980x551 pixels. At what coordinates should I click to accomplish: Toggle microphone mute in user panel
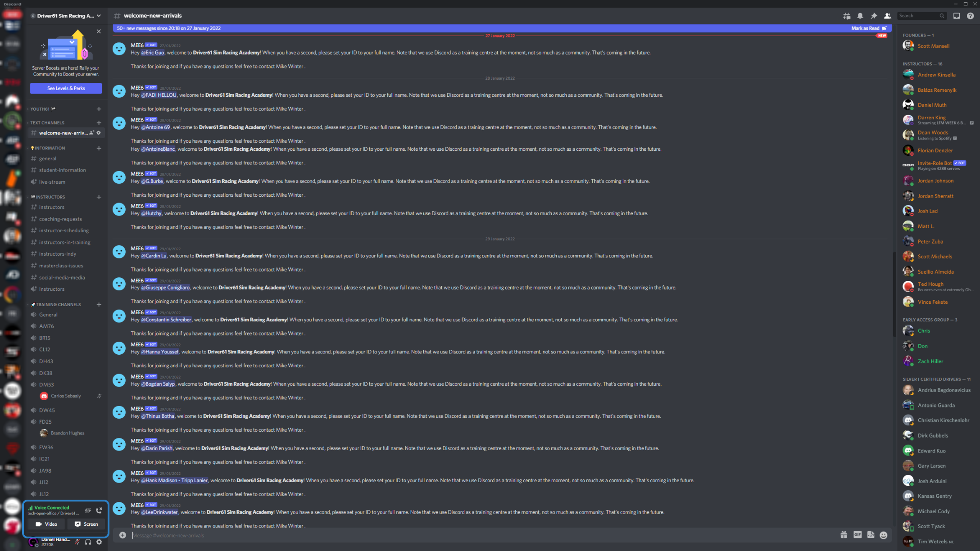[x=77, y=542]
